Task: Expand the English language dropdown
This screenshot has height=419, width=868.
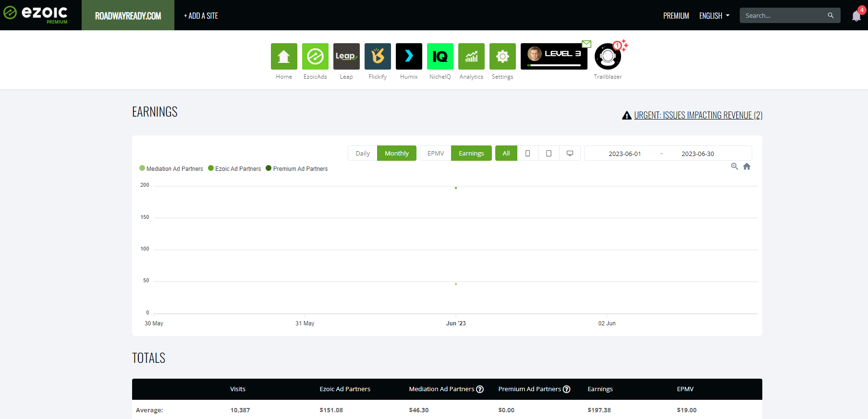Action: 714,16
